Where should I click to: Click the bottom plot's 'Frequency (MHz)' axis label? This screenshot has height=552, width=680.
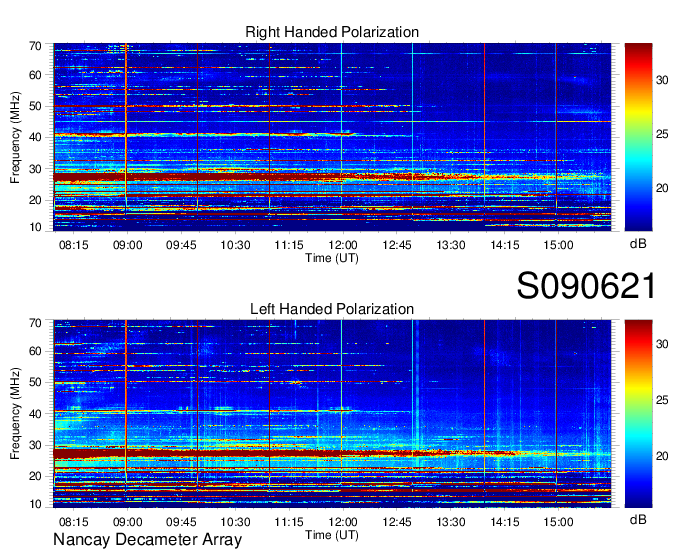click(15, 414)
